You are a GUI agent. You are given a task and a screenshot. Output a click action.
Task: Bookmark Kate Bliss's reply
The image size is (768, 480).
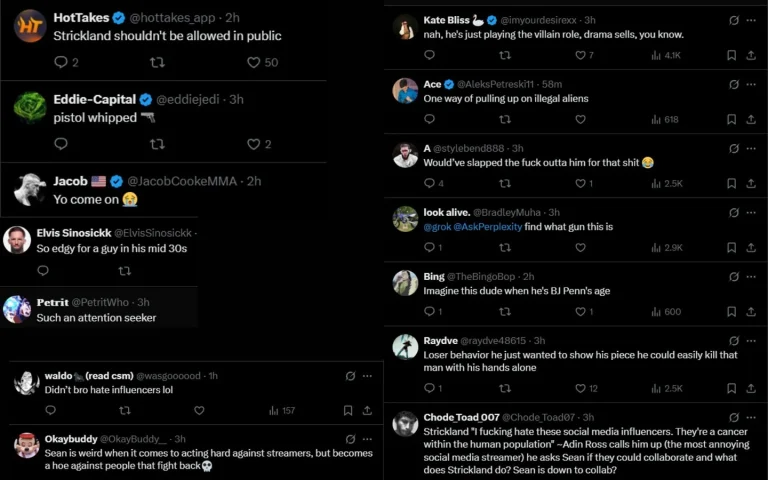731,55
